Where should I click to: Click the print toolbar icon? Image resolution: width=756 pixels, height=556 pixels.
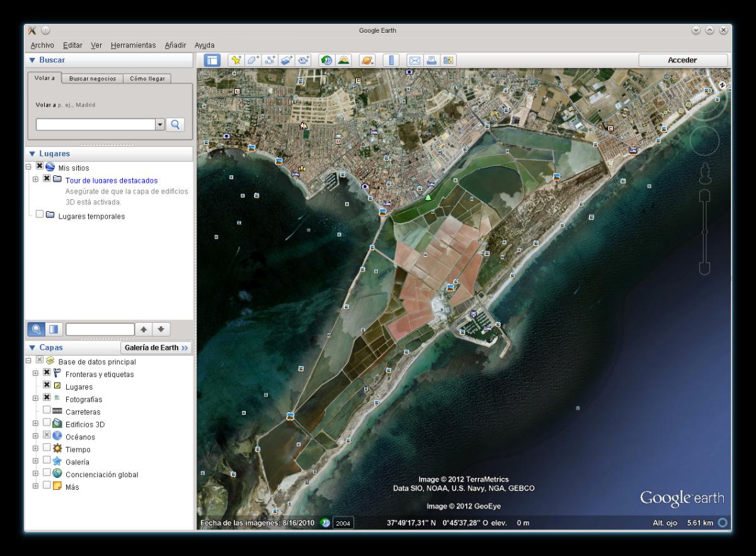click(x=432, y=61)
